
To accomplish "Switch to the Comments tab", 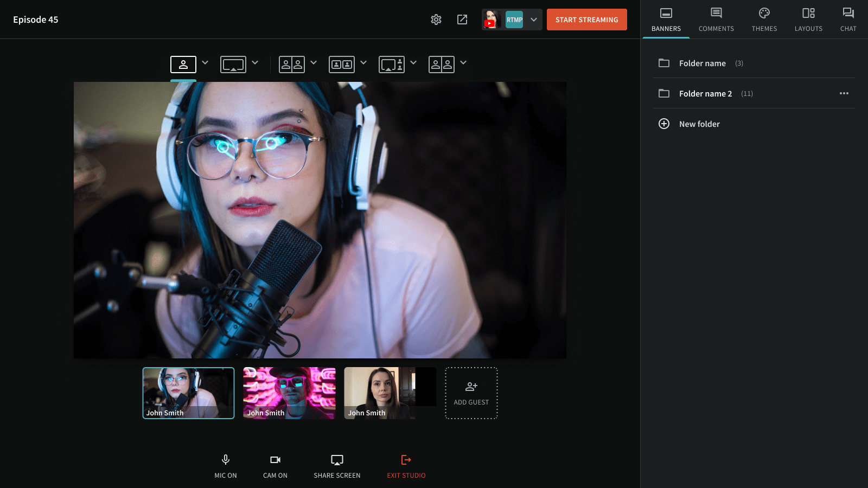I will (716, 20).
